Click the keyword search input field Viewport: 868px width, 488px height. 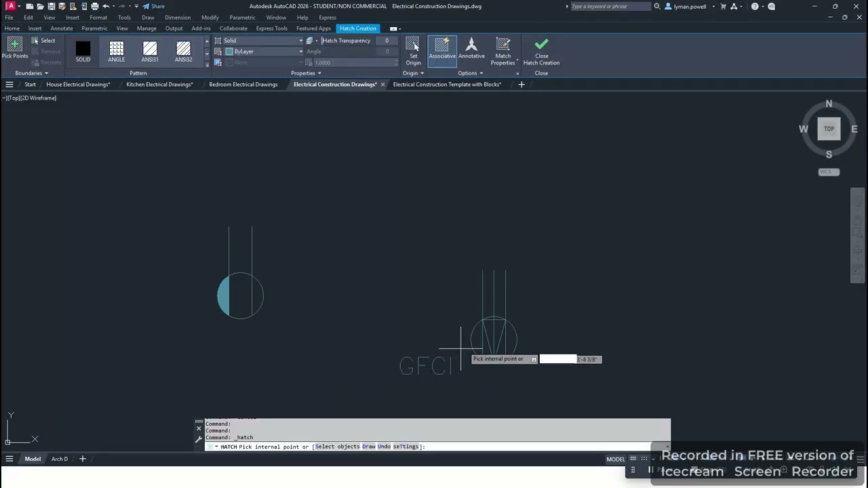[x=610, y=6]
